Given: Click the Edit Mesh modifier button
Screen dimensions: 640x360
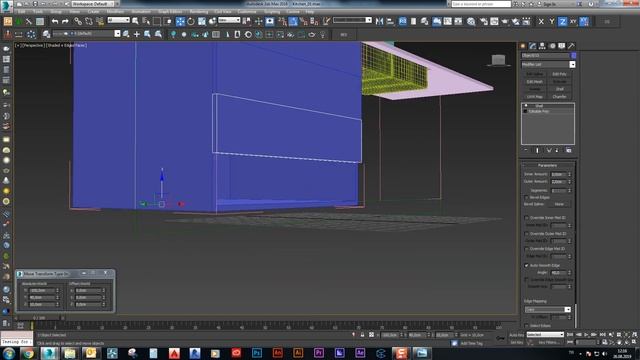Looking at the screenshot, I should pyautogui.click(x=534, y=82).
